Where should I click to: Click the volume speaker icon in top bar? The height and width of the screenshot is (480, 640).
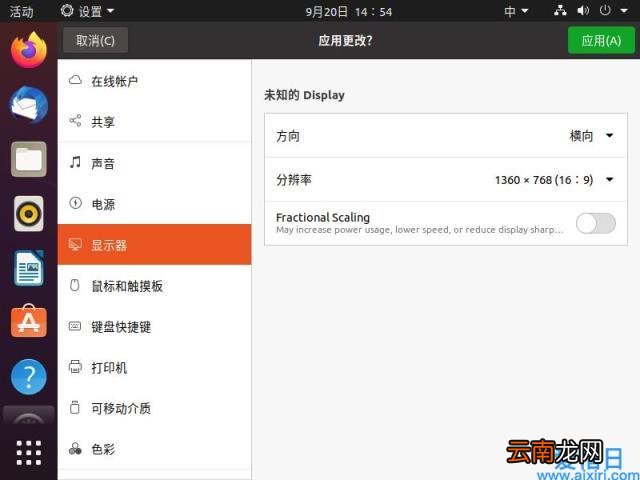click(x=583, y=11)
